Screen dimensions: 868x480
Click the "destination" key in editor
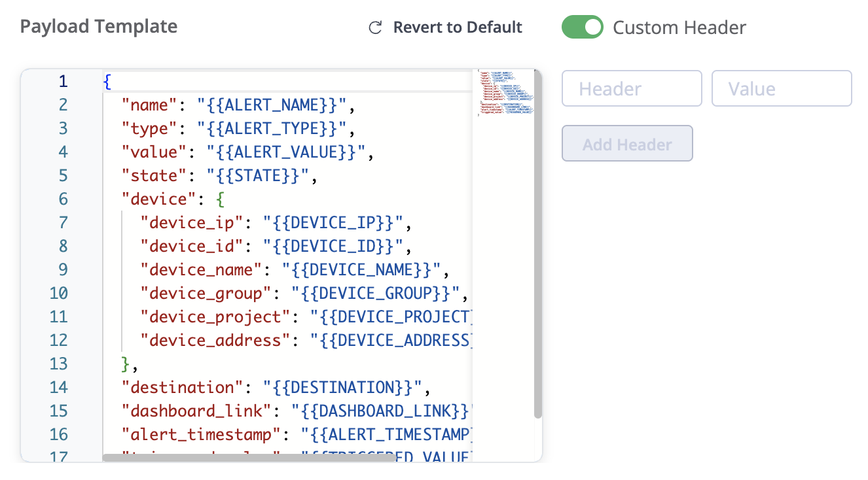tap(187, 387)
